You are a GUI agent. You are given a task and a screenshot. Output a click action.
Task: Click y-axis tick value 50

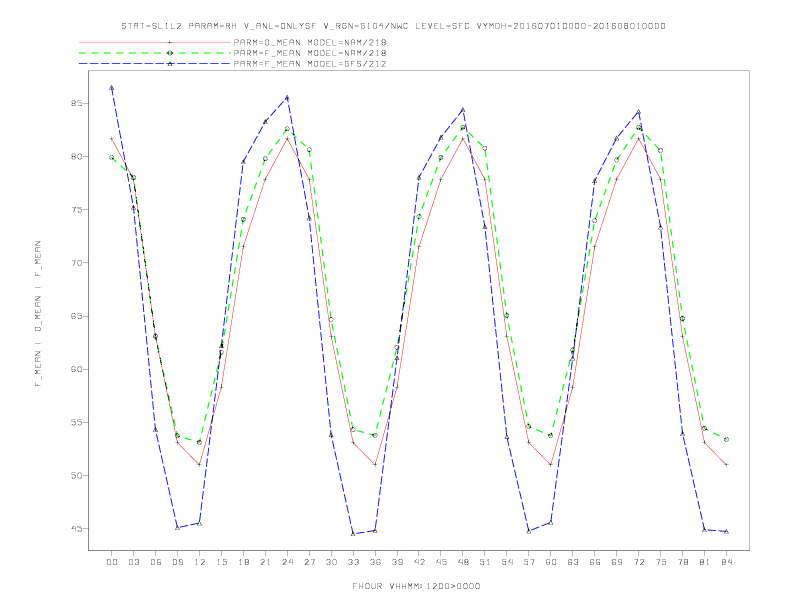click(x=77, y=475)
